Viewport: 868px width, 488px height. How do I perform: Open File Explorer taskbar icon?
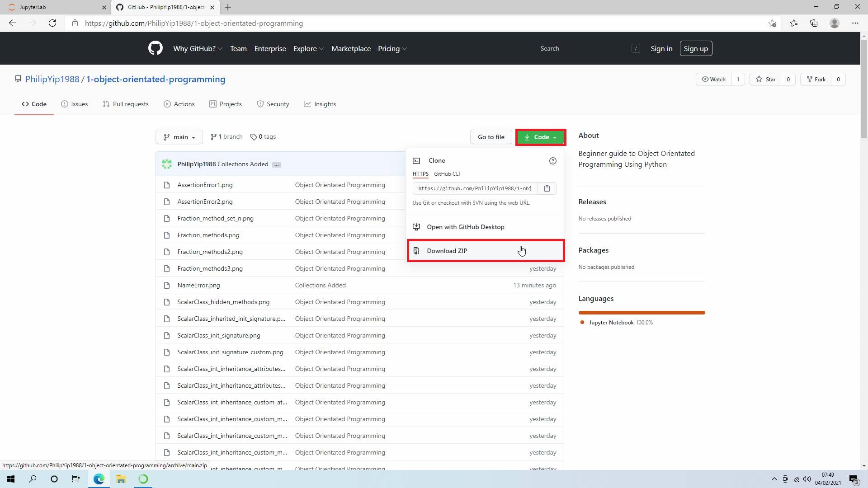click(121, 479)
